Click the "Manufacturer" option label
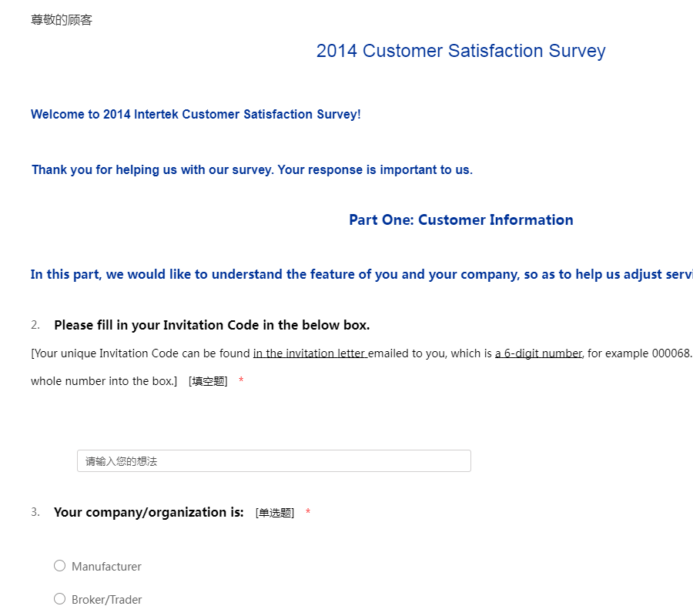This screenshot has width=693, height=616. tap(106, 567)
